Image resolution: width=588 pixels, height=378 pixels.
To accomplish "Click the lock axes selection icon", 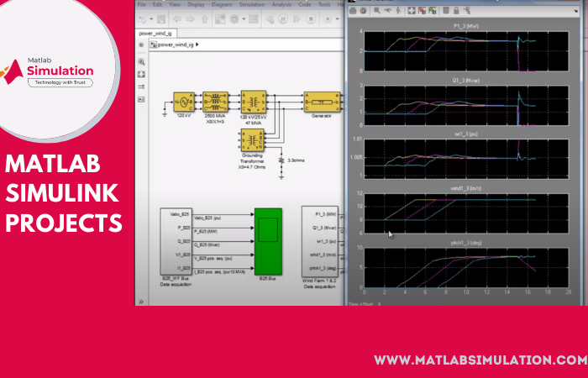I will pos(456,11).
